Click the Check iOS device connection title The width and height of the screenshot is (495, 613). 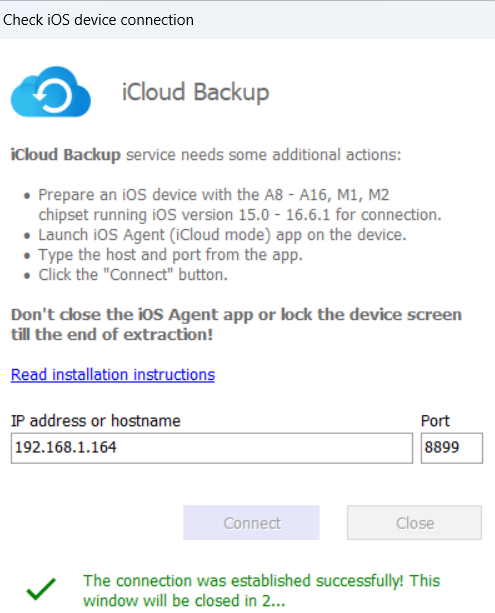[98, 20]
